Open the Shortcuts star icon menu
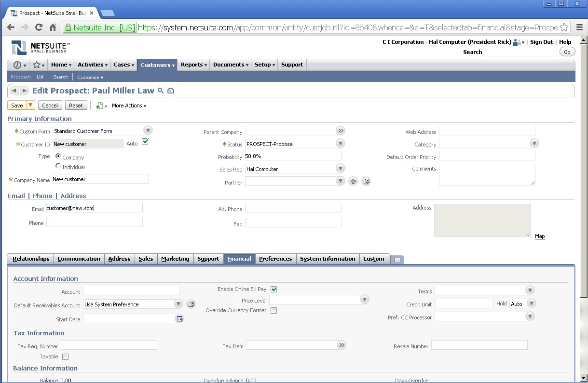 pyautogui.click(x=37, y=65)
